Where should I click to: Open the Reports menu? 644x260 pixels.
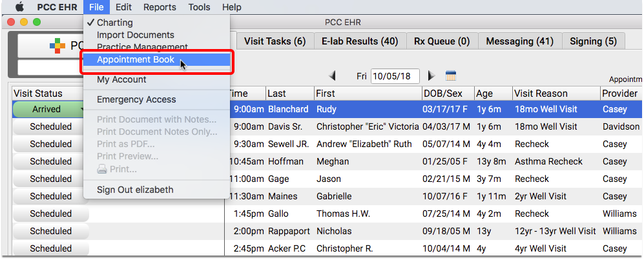pos(160,7)
